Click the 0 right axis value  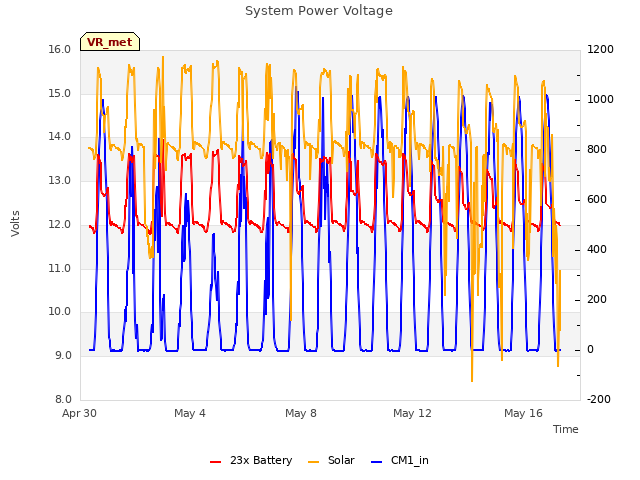click(x=590, y=350)
